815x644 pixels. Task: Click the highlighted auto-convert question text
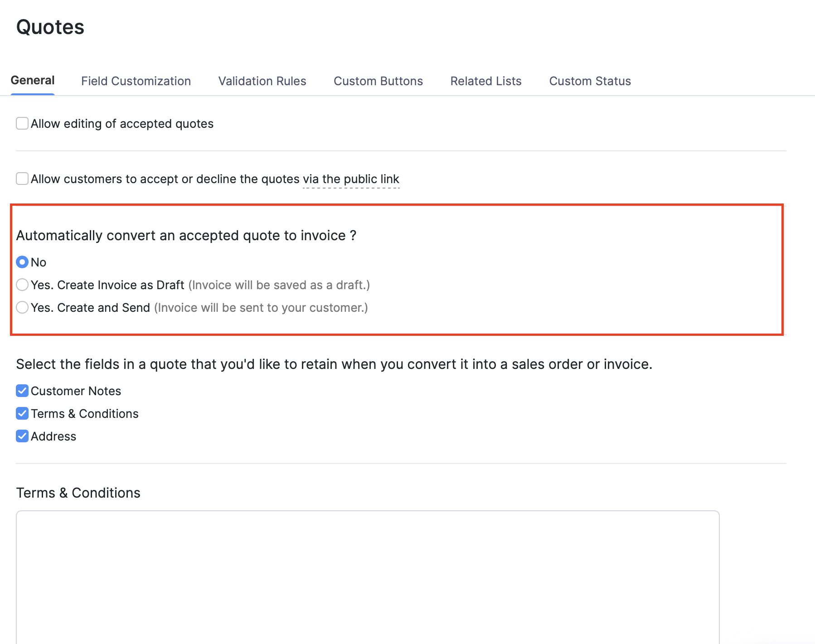186,235
